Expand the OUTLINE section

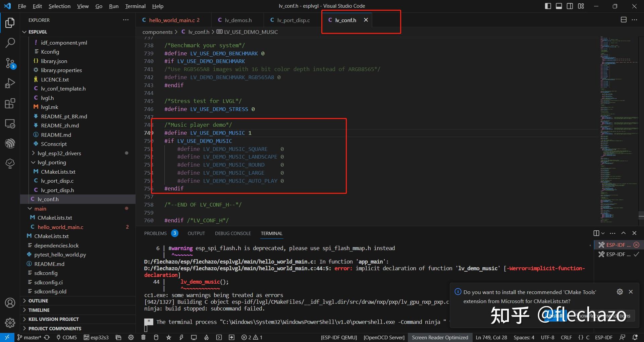coord(38,301)
